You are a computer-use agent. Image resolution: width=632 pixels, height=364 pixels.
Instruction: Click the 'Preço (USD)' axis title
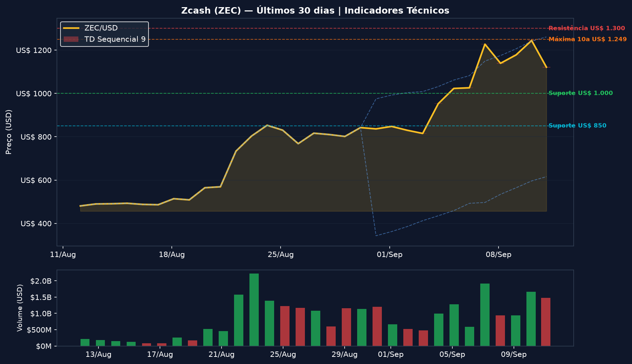(x=9, y=132)
